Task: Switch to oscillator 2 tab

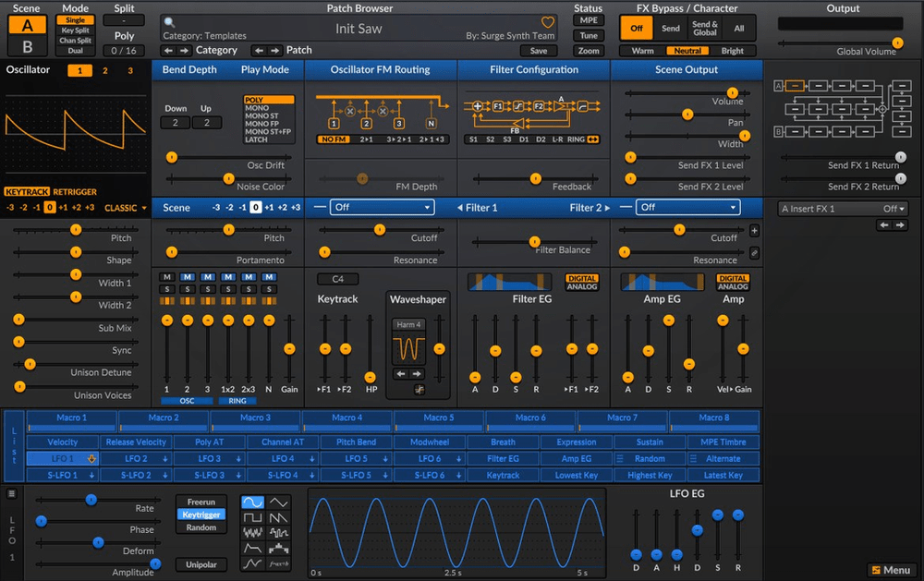Action: pos(104,70)
